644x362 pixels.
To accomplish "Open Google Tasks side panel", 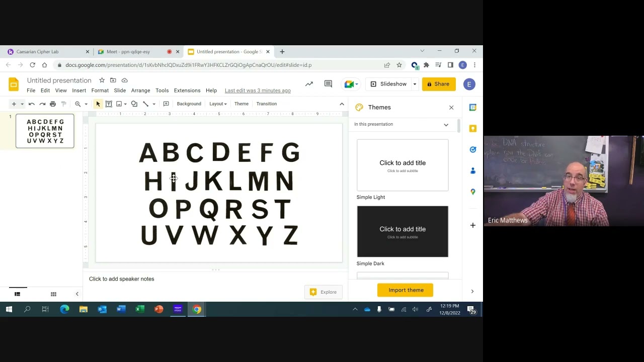I will pyautogui.click(x=472, y=150).
